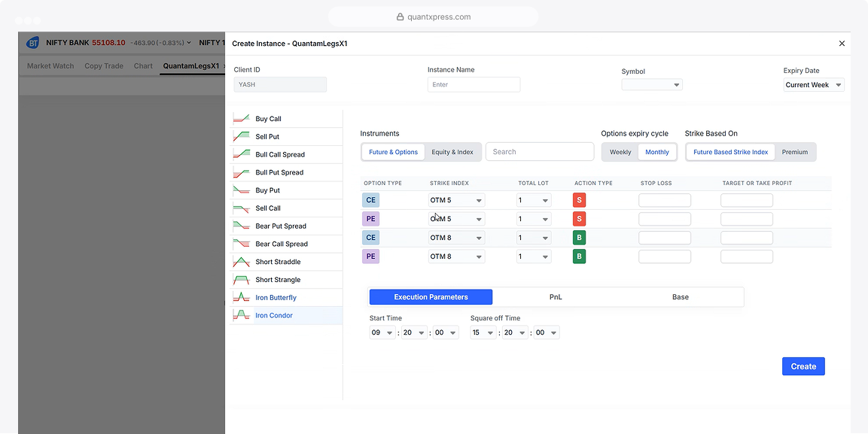868x434 pixels.
Task: Click the Sell Call payoff icon
Action: click(242, 208)
